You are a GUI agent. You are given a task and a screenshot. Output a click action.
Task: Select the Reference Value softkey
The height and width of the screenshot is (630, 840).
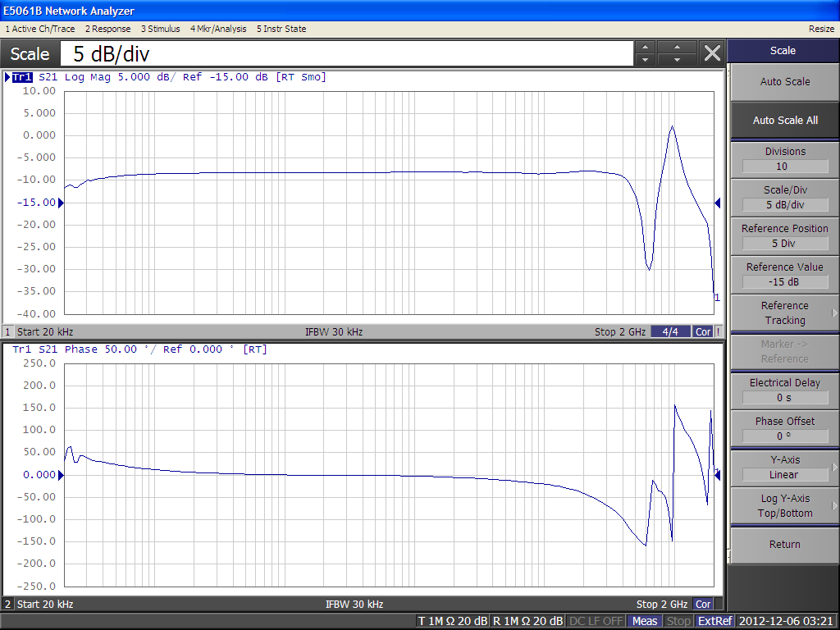785,275
